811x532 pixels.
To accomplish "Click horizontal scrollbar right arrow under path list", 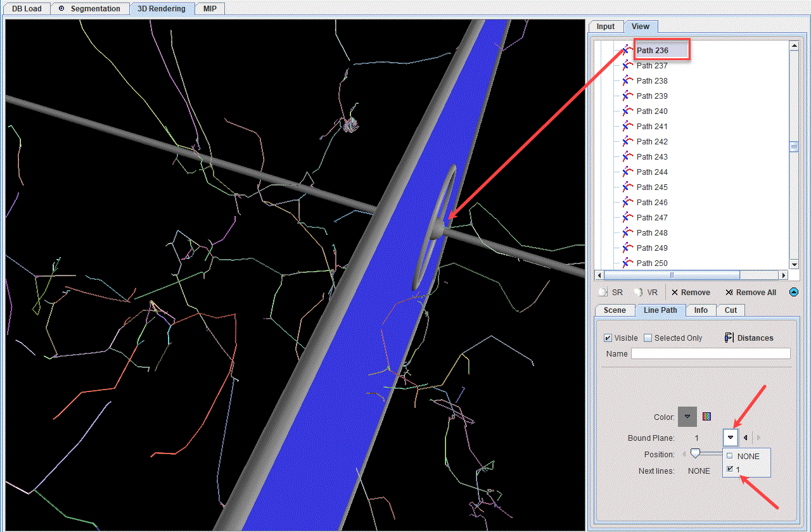I will pyautogui.click(x=784, y=275).
